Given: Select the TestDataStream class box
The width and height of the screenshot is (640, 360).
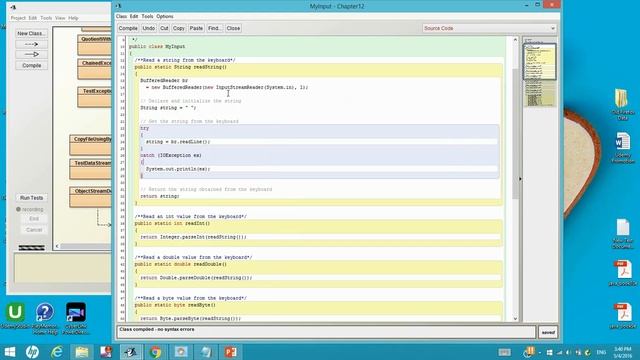Looking at the screenshot, I should pyautogui.click(x=90, y=169).
